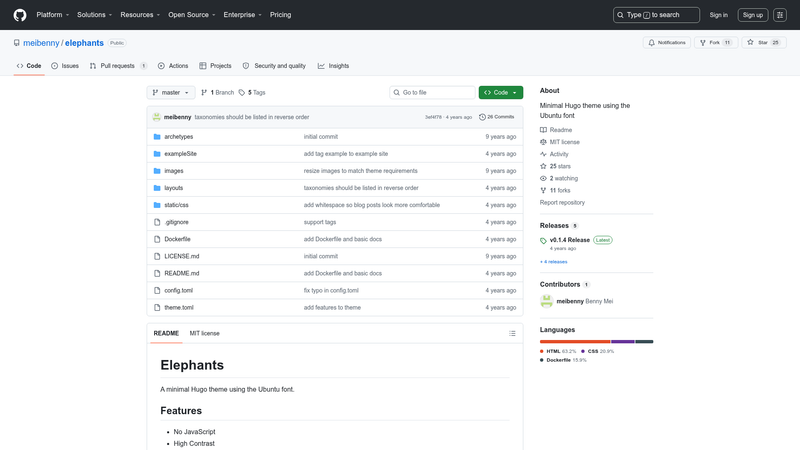Click the tag icon next to 5 Tags
The height and width of the screenshot is (450, 800).
[x=242, y=92]
